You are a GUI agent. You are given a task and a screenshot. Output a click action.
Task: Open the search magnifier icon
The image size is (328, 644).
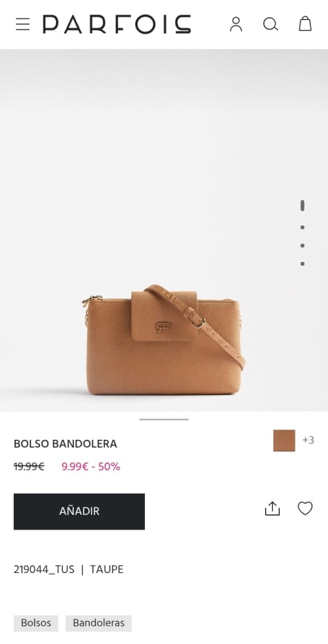point(271,24)
